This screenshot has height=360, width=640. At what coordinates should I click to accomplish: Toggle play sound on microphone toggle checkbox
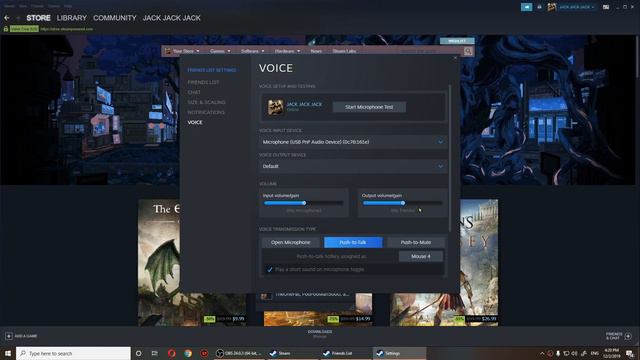pos(269,269)
